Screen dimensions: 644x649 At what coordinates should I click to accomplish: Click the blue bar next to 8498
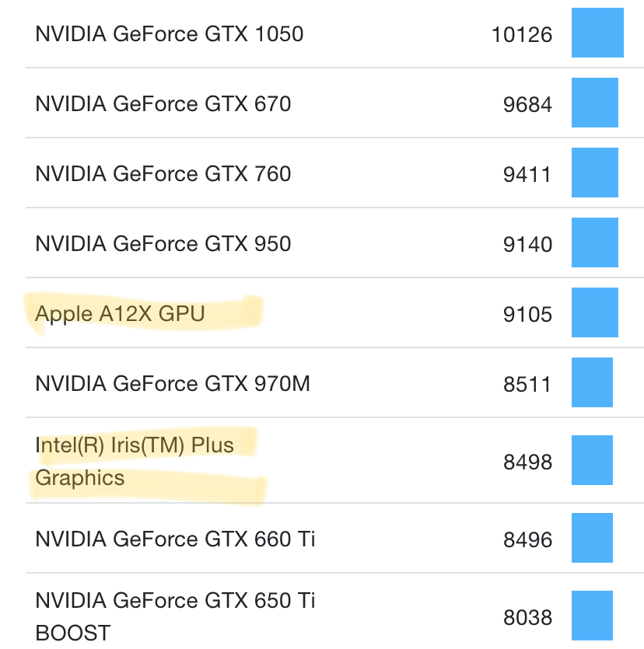(592, 460)
